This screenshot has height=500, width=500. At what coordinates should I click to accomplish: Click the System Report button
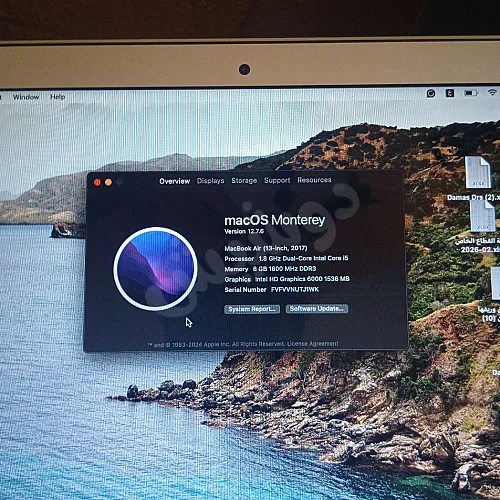point(252,309)
